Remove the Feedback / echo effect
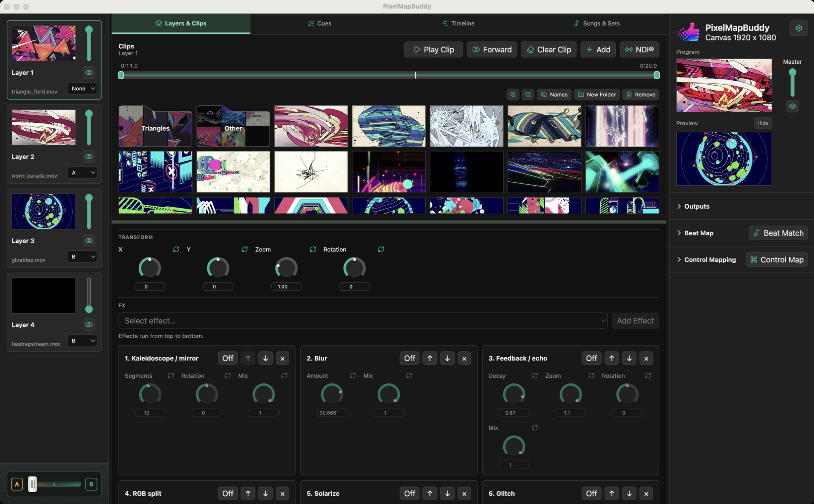The image size is (814, 504). [x=646, y=358]
